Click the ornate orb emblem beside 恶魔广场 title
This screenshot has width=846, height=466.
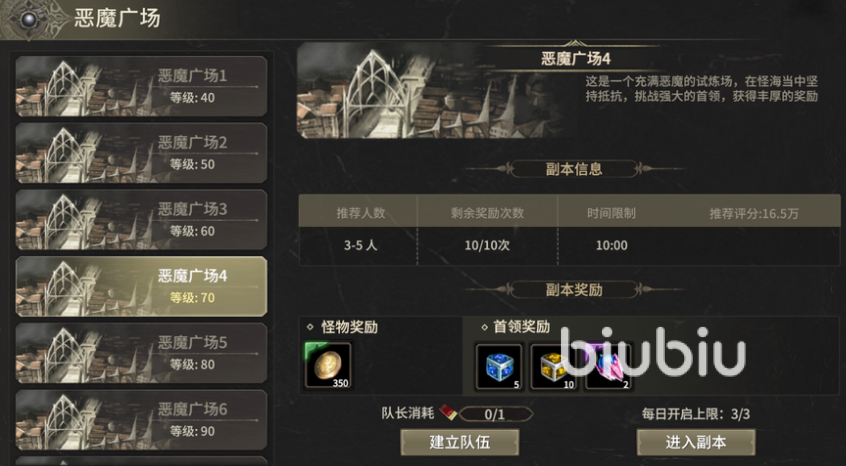coord(28,19)
